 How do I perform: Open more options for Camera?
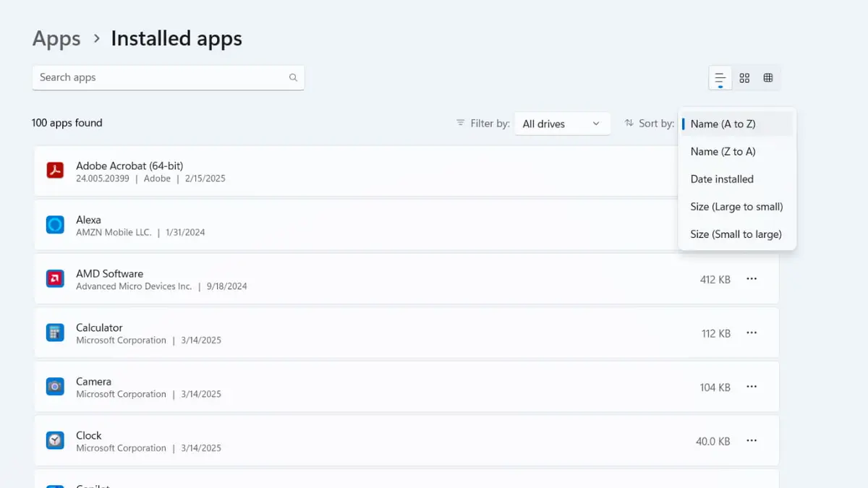pos(752,387)
